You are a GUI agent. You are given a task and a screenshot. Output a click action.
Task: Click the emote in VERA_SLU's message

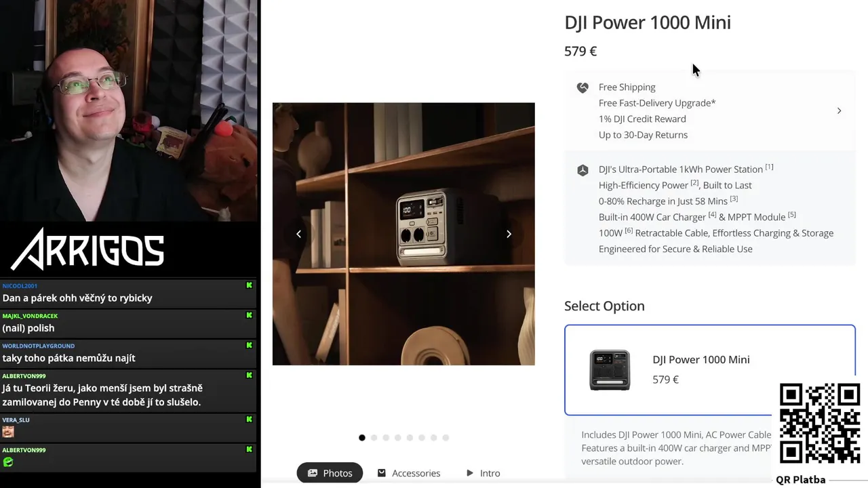[8, 432]
